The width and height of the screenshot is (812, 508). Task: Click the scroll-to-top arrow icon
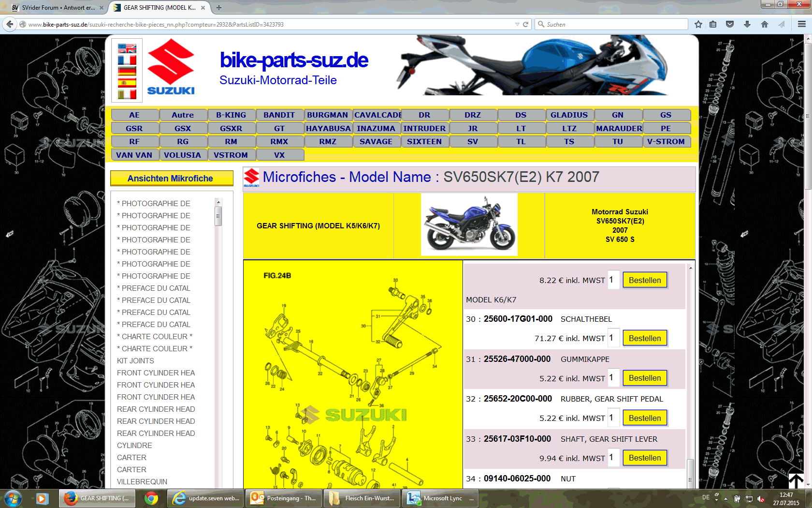click(x=796, y=480)
